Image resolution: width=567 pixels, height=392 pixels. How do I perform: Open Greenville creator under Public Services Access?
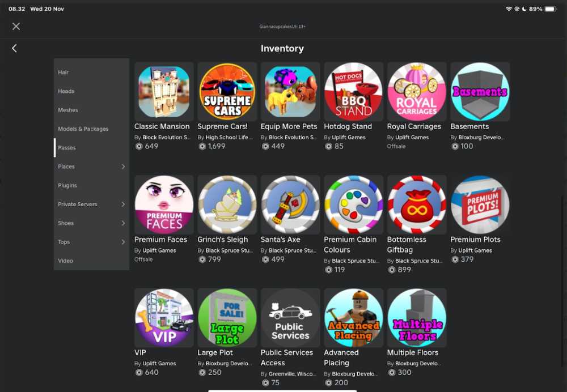(292, 374)
